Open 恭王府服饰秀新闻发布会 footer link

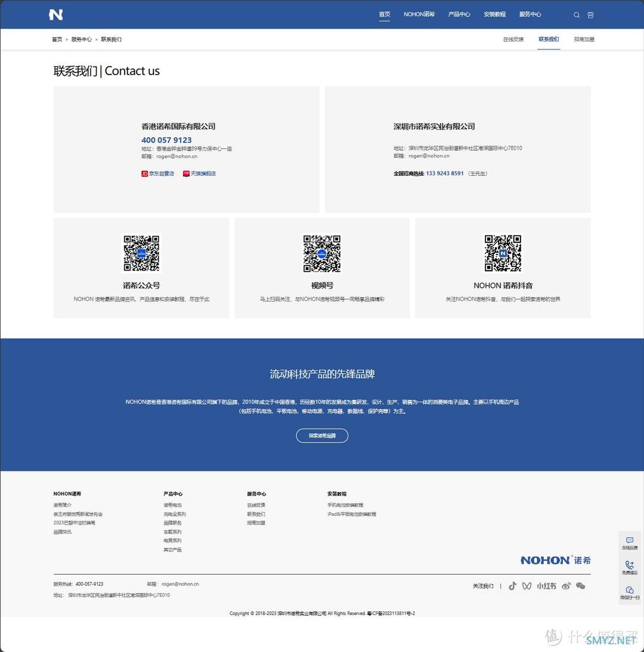coord(78,514)
